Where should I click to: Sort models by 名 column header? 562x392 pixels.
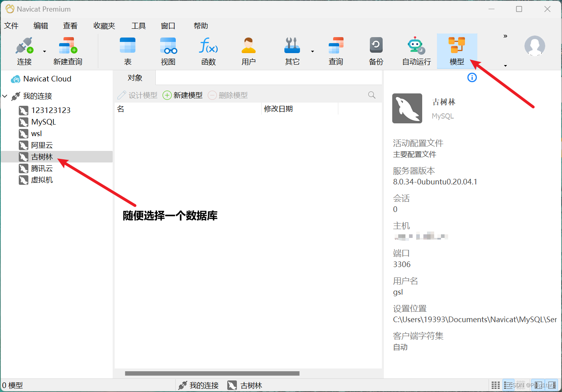[188, 109]
